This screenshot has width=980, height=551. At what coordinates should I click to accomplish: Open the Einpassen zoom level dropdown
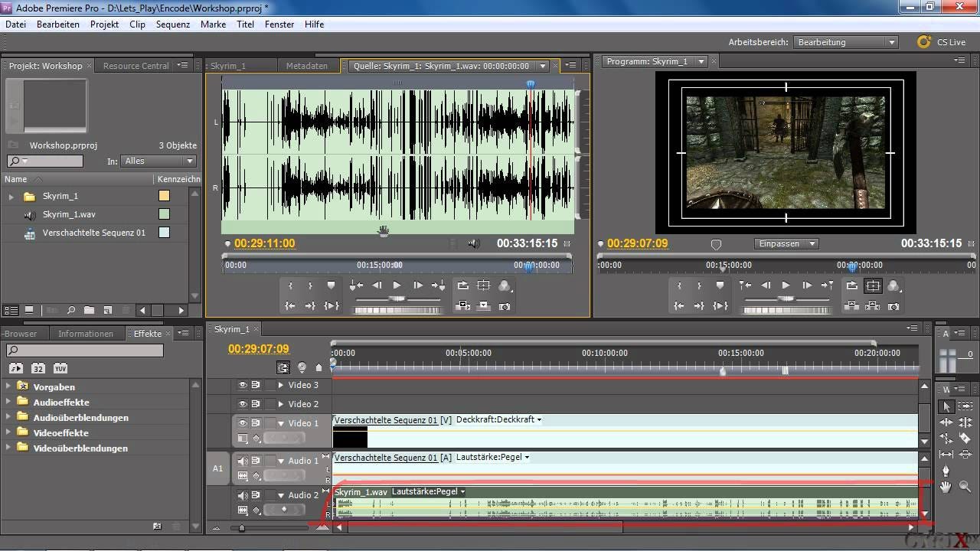coord(786,243)
